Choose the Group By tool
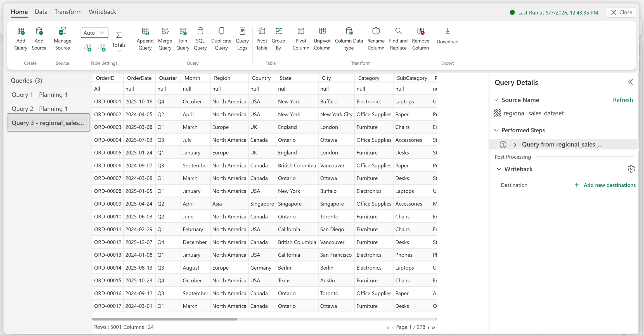This screenshot has width=644, height=335. click(278, 39)
